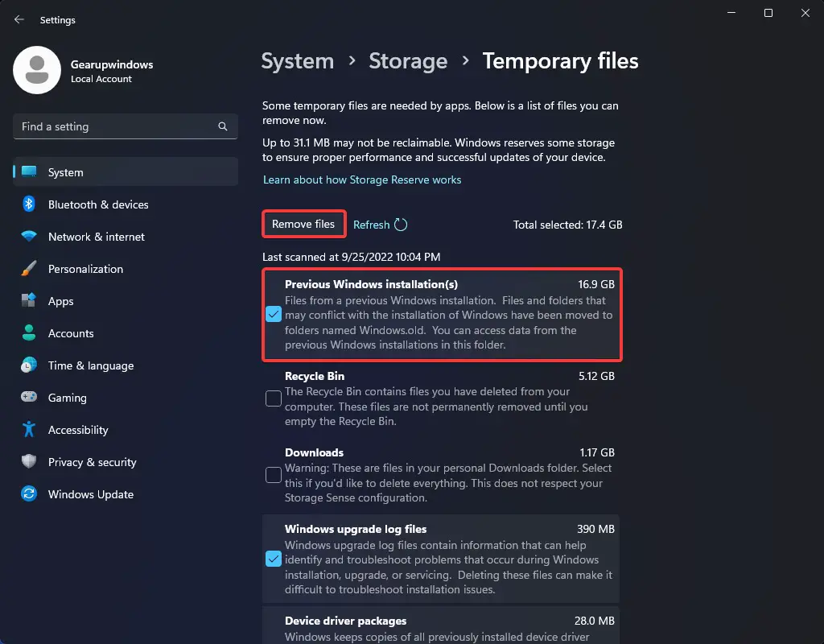
Task: Go to Network & internet
Action: [x=97, y=237]
